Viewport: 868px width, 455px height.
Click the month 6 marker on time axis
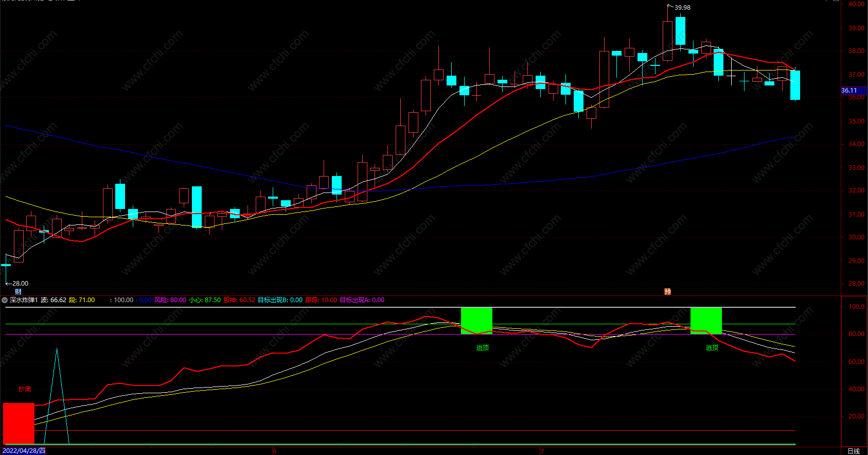click(x=275, y=451)
